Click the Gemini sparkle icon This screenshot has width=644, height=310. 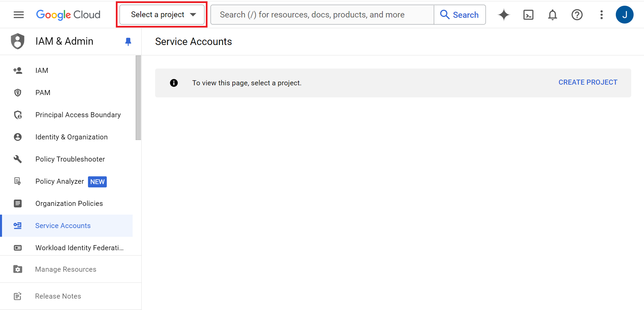point(504,15)
